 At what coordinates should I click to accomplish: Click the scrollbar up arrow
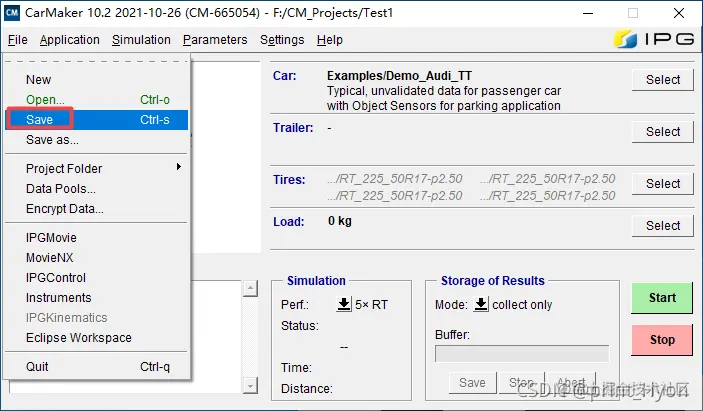[x=250, y=288]
